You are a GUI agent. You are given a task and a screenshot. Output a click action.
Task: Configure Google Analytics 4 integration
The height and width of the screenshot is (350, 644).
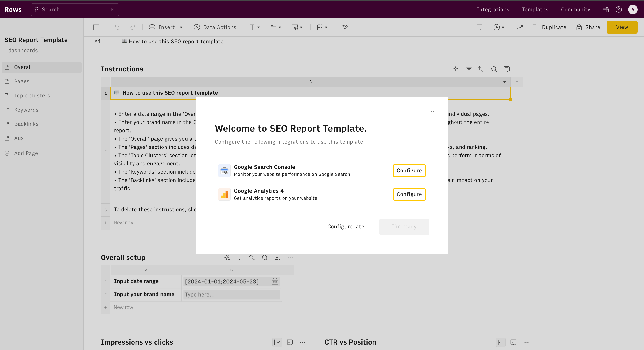[x=409, y=194]
